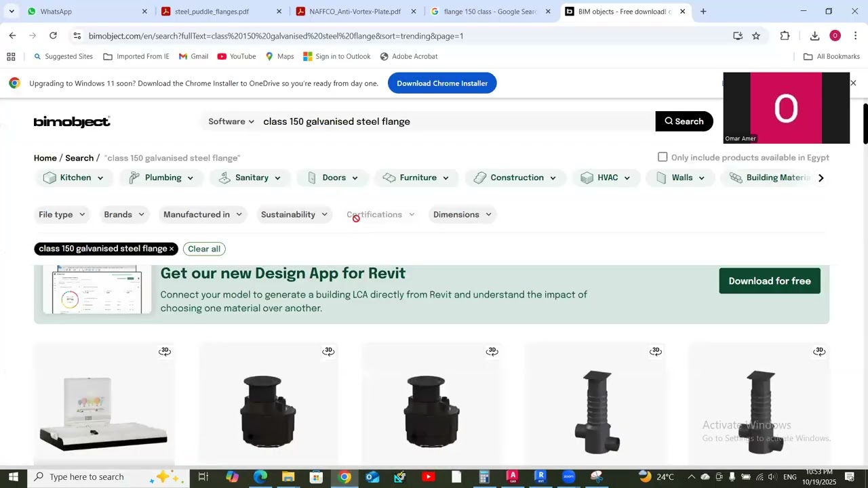Expand the Construction category dropdown
868x488 pixels.
click(515, 178)
